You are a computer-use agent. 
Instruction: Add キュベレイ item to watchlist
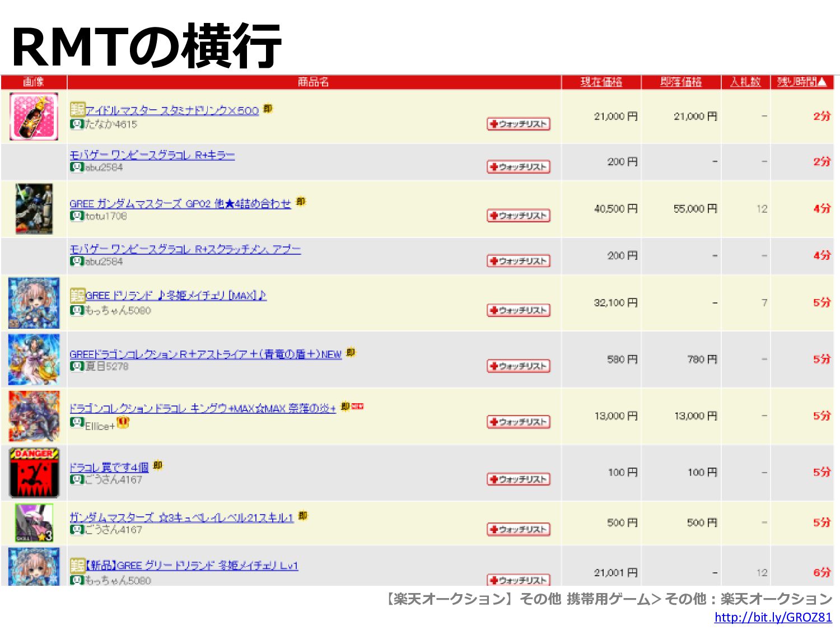[x=519, y=529]
